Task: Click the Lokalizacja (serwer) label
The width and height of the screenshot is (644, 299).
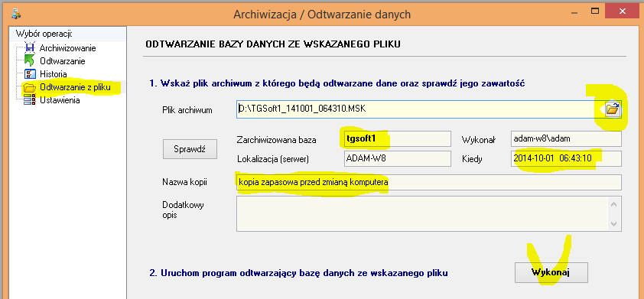Action: 273,159
